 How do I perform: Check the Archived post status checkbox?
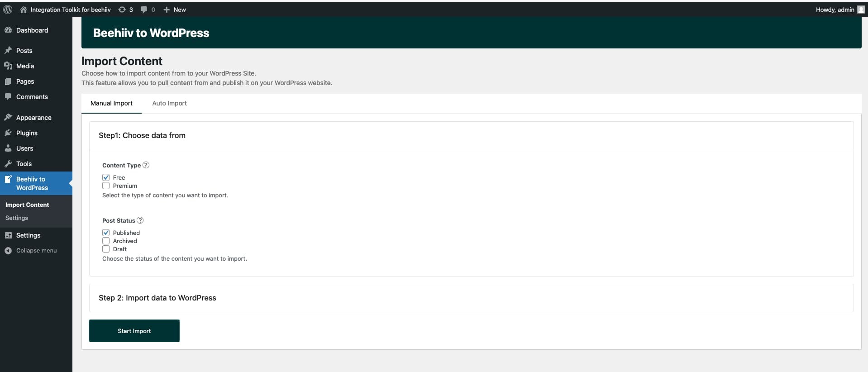pos(106,241)
